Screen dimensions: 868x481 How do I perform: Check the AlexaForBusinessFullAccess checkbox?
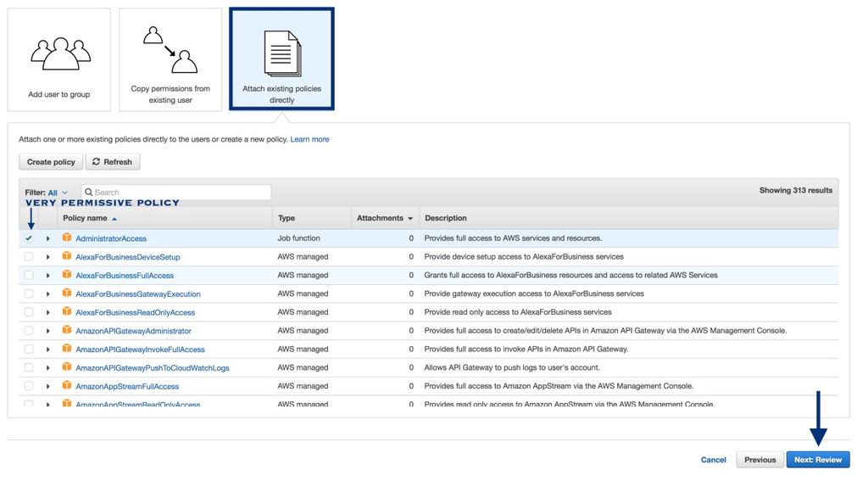pos(29,276)
